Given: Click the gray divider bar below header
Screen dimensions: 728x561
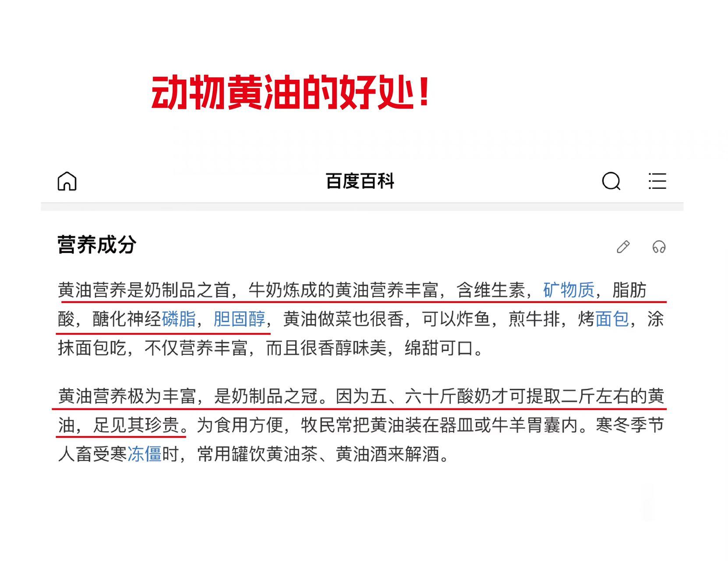Looking at the screenshot, I should [x=362, y=206].
